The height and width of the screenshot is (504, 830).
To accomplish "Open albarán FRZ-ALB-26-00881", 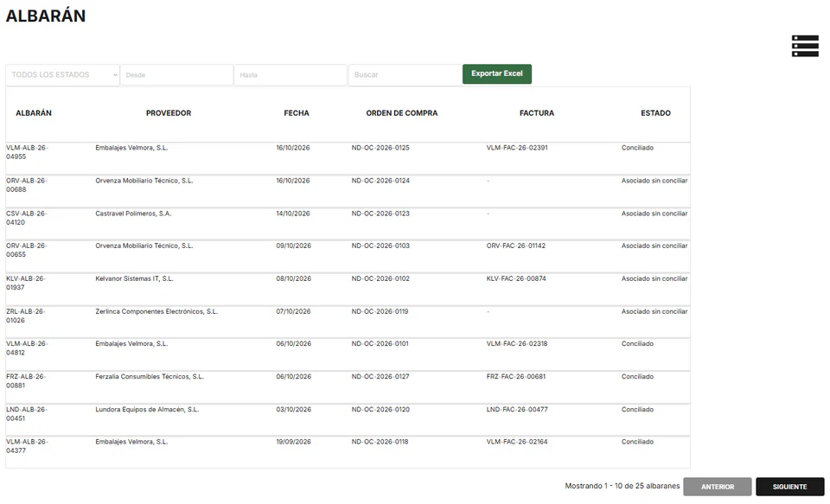I will (27, 381).
